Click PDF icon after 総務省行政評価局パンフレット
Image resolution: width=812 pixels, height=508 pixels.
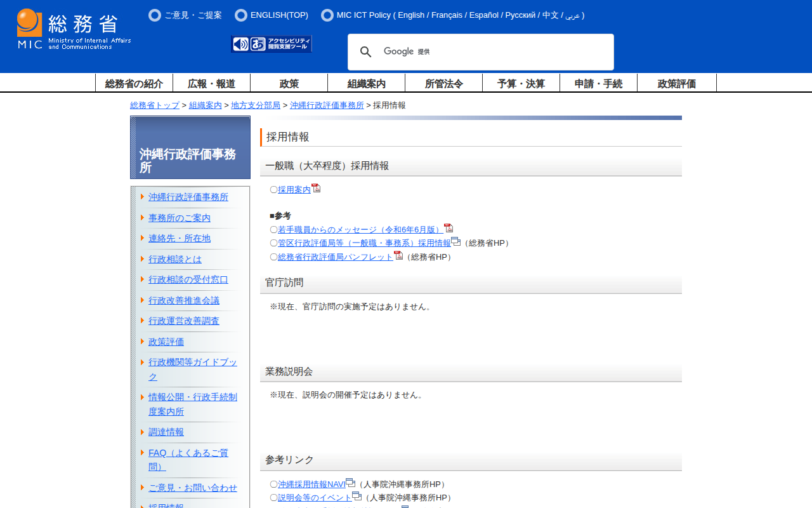398,255
